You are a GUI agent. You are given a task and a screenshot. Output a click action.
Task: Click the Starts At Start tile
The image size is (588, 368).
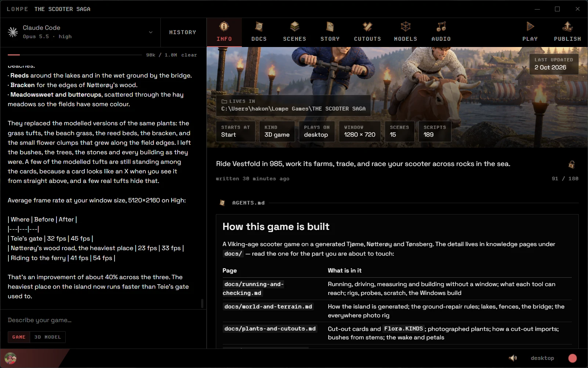[235, 131]
